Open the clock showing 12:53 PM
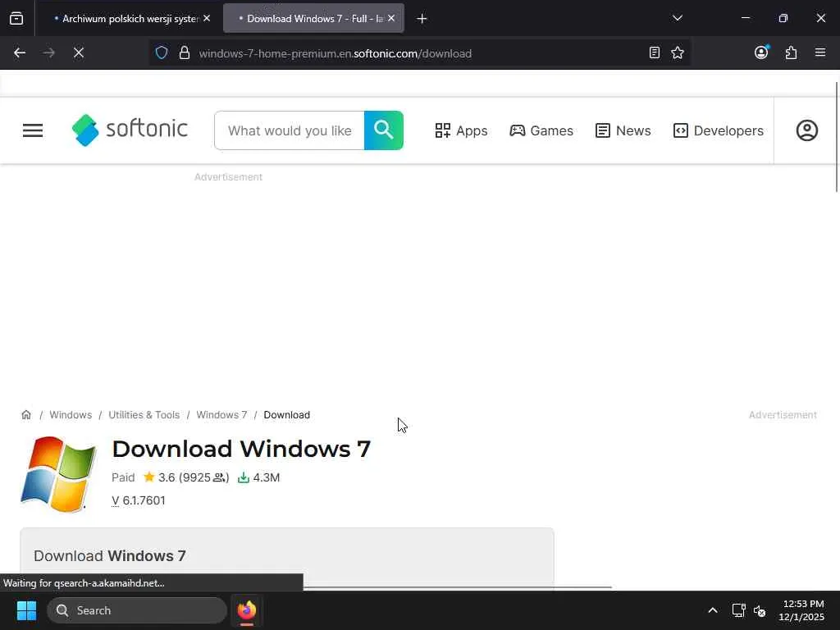Screen dimensions: 840x630 (801, 610)
